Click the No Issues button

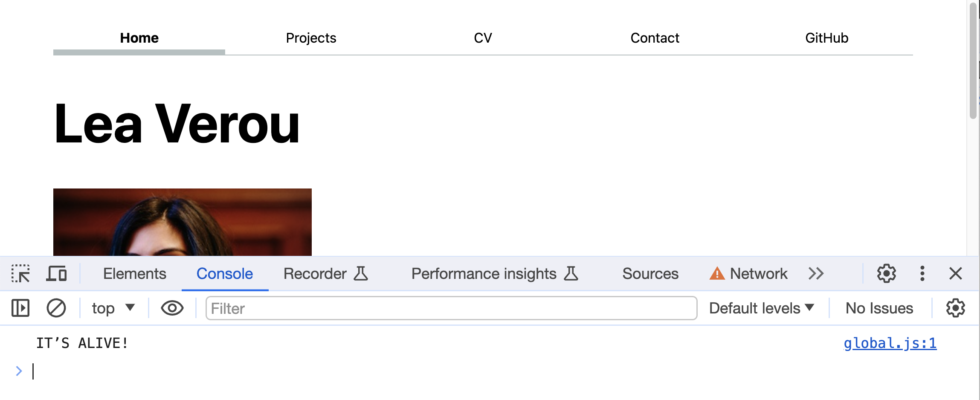tap(879, 308)
